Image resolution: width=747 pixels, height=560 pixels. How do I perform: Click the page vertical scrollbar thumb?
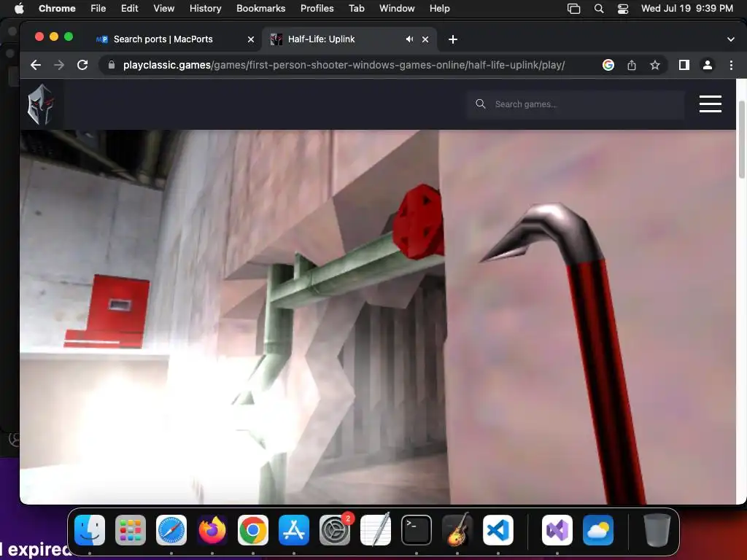[x=741, y=139]
